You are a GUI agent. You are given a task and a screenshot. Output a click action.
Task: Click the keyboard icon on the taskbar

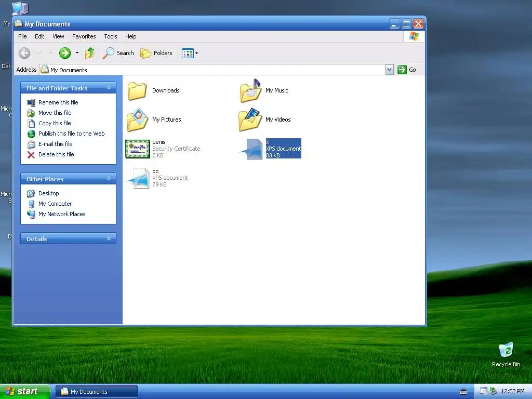463,392
